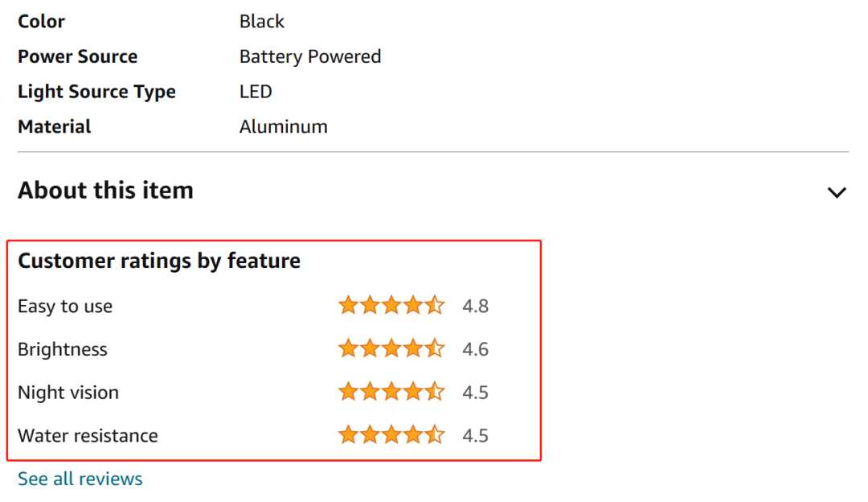Click the Battery Powered value
Viewport: 868px width, 502px height.
[310, 57]
